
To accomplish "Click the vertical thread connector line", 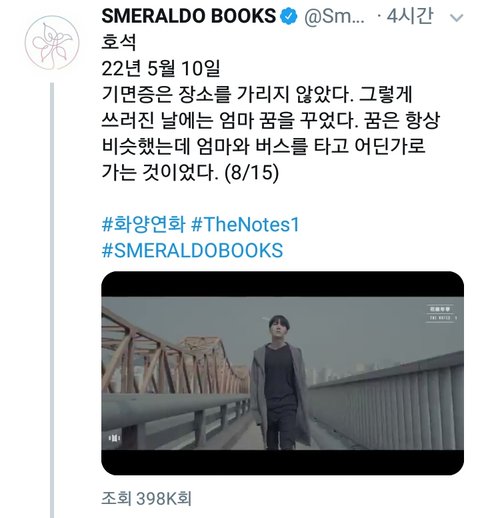I will click(x=52, y=300).
